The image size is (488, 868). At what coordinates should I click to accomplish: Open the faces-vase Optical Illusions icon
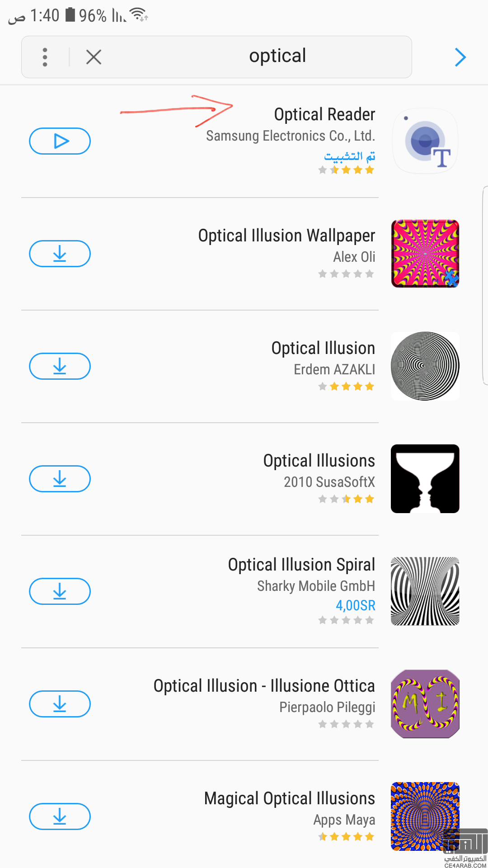click(425, 479)
